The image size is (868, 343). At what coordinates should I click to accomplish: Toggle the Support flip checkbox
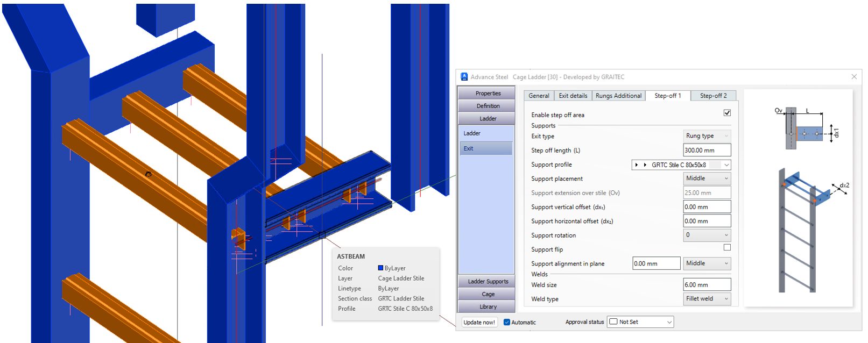coord(727,247)
